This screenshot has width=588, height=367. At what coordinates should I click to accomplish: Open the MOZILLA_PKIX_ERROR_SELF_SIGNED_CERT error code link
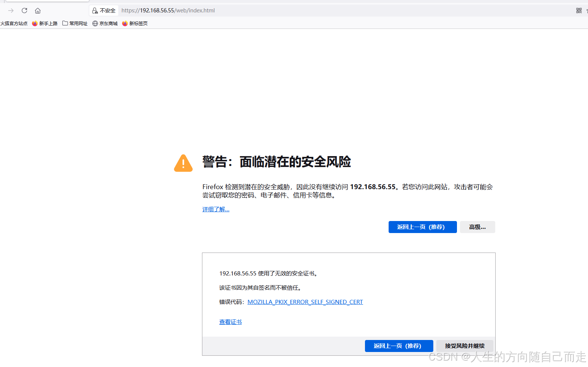click(x=305, y=302)
